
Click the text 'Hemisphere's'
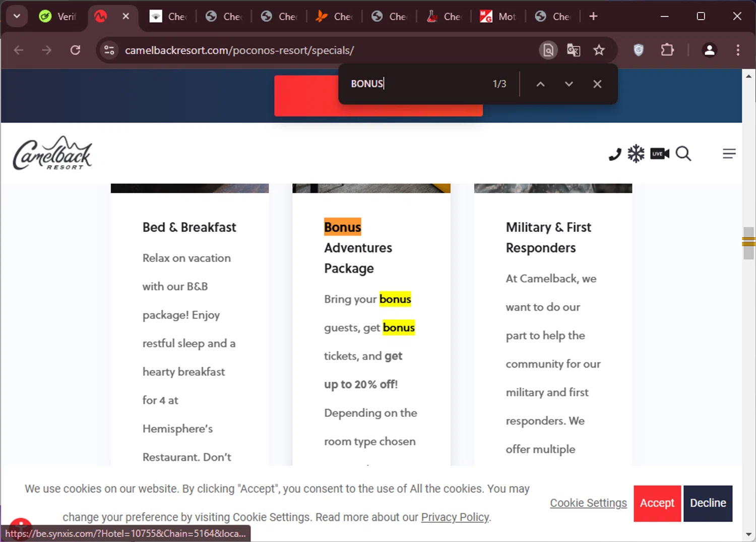177,429
